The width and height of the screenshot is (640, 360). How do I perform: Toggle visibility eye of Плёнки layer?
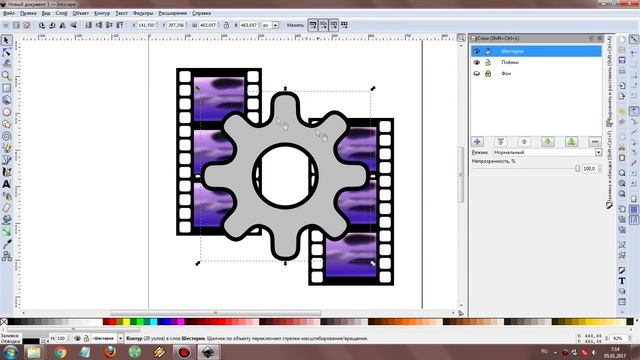coord(476,62)
